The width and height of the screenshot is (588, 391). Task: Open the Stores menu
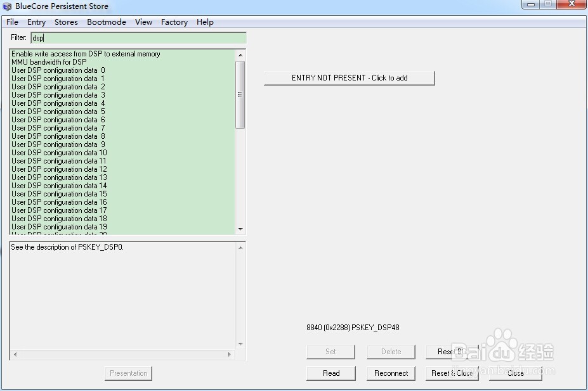(66, 22)
